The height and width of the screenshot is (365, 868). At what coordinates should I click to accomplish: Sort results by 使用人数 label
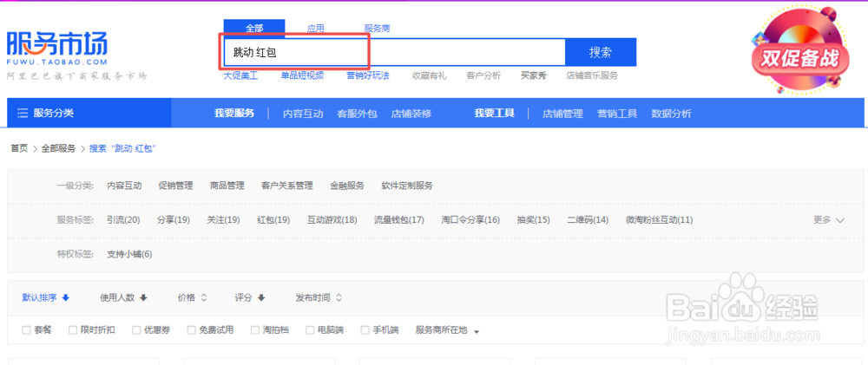click(117, 297)
